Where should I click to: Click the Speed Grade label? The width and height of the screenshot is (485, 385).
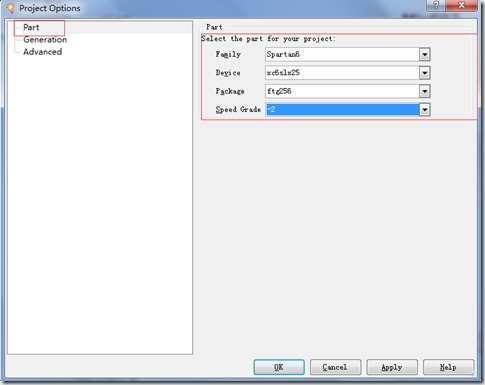(238, 109)
